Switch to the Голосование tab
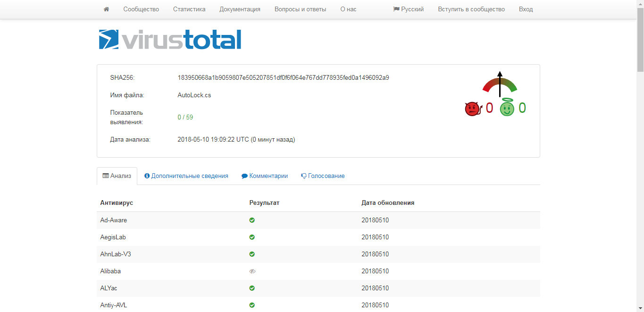This screenshot has width=644, height=312. (x=323, y=176)
